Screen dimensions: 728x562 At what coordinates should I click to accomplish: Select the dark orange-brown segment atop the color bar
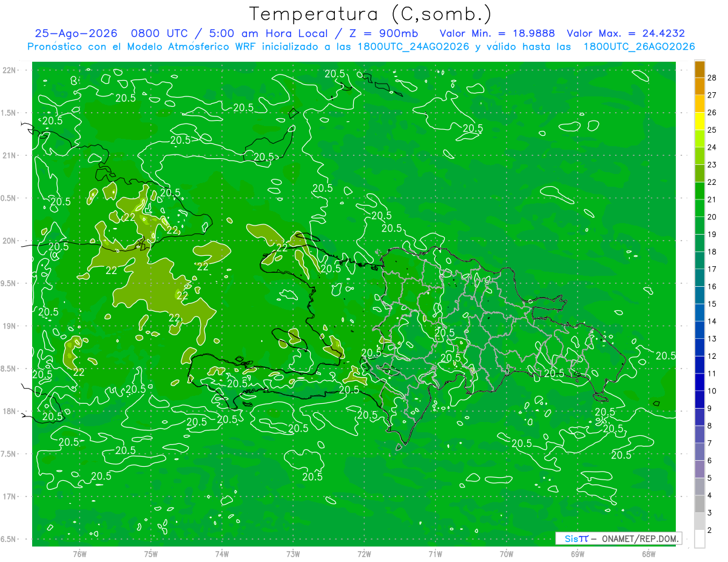tap(699, 69)
